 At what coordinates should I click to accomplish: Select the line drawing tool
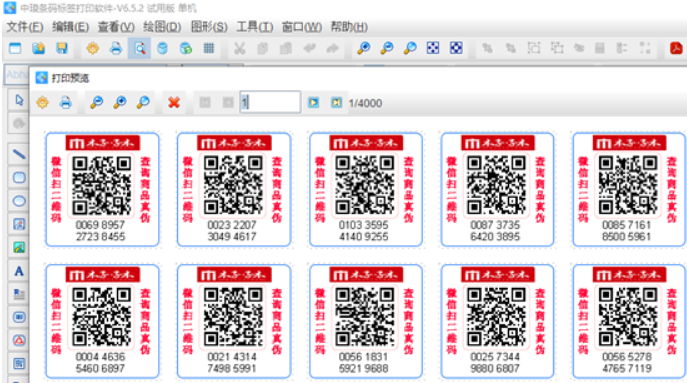click(x=19, y=154)
